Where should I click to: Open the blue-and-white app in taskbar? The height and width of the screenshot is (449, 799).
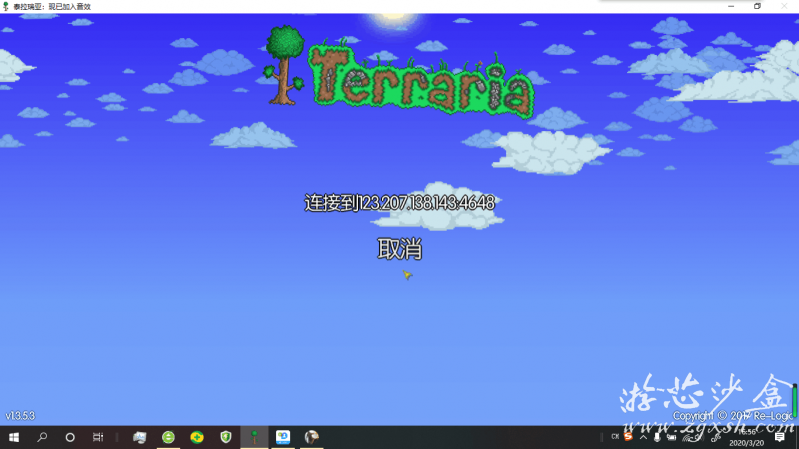283,437
